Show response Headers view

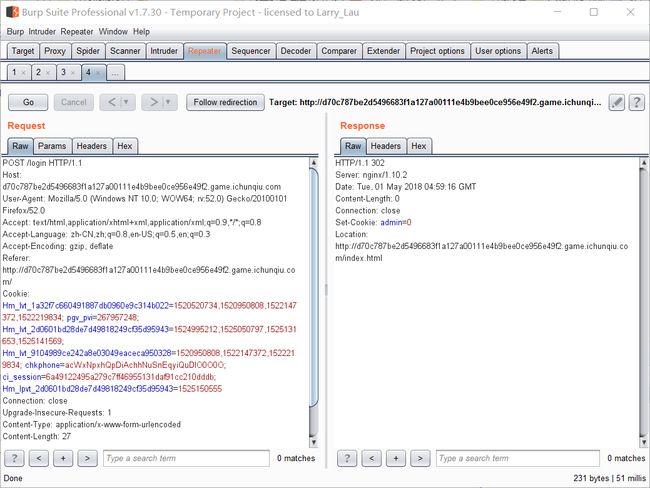[386, 146]
